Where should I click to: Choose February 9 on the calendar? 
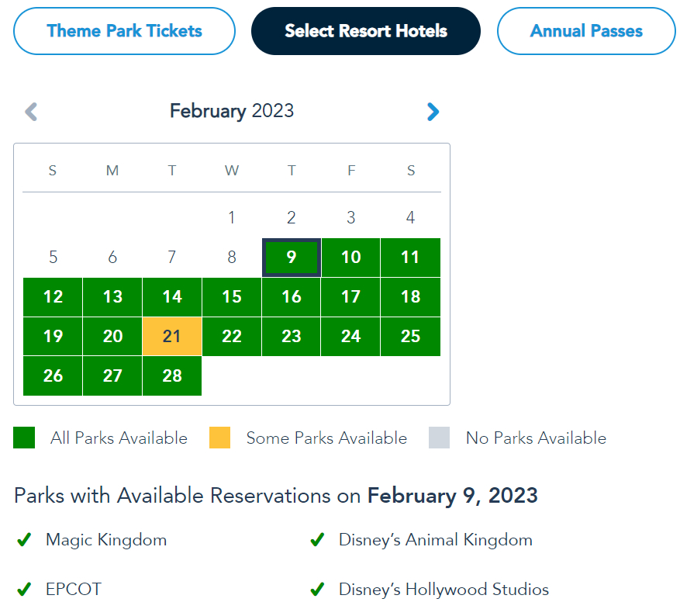pos(292,258)
